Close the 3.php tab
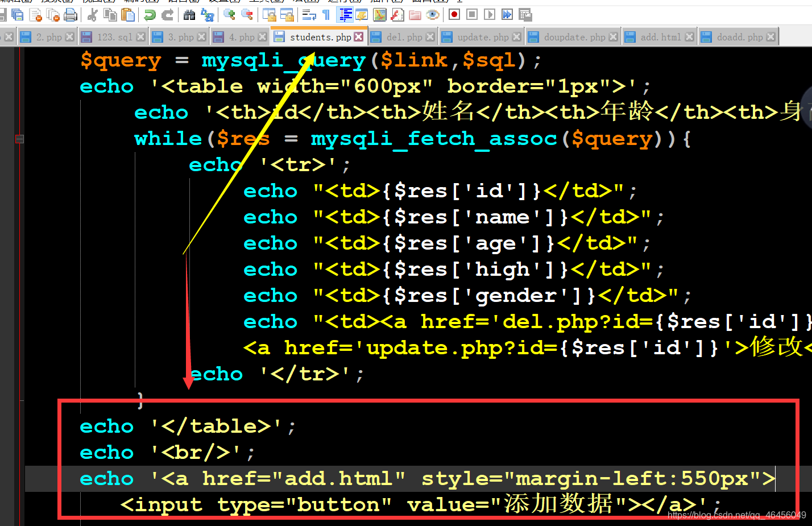The width and height of the screenshot is (812, 526). click(201, 37)
